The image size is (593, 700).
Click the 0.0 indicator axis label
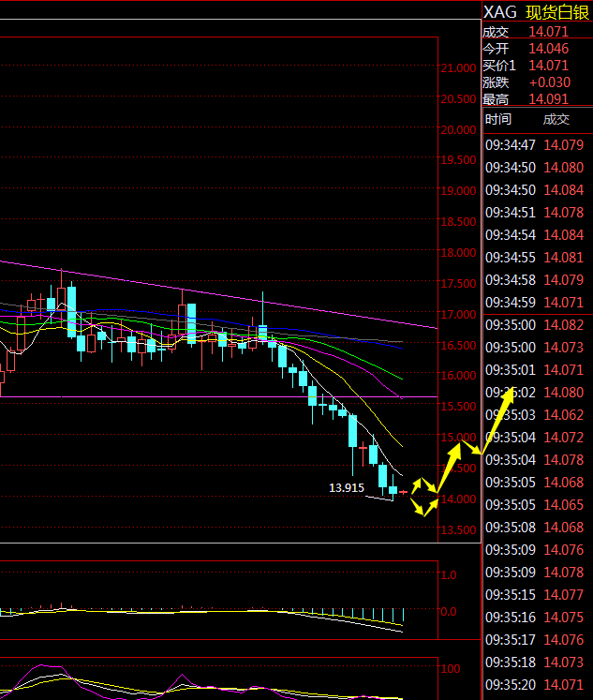coord(449,612)
